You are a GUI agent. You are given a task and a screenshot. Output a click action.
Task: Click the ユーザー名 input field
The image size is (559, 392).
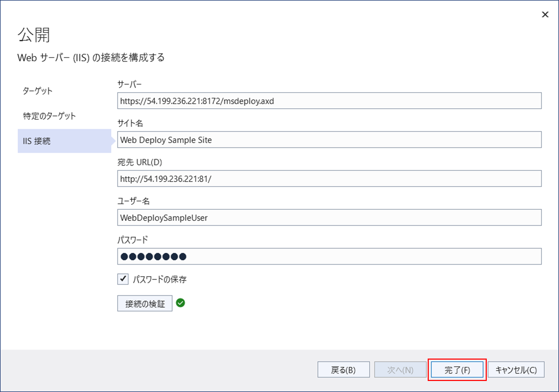click(x=329, y=218)
